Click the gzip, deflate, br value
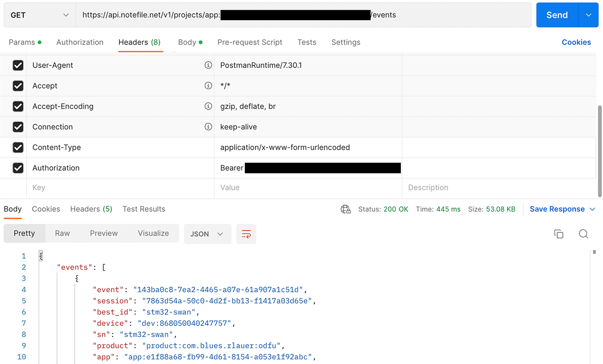The image size is (603, 364). 248,106
